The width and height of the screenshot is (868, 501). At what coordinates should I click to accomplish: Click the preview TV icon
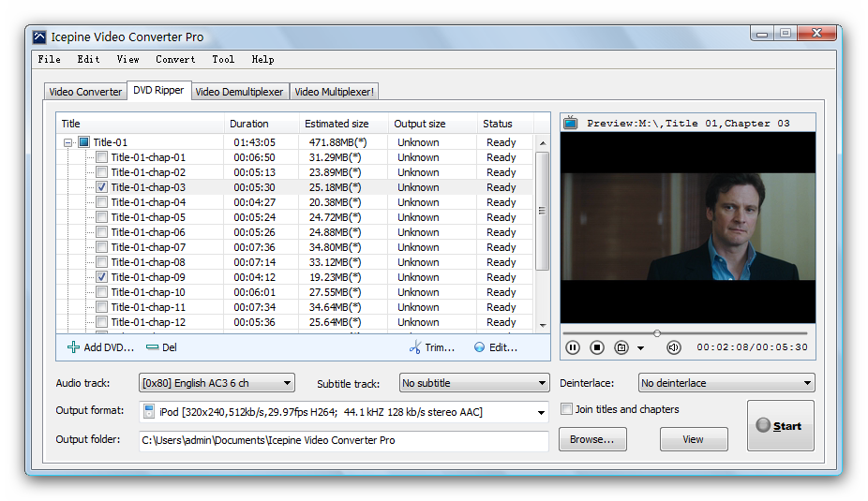(571, 123)
